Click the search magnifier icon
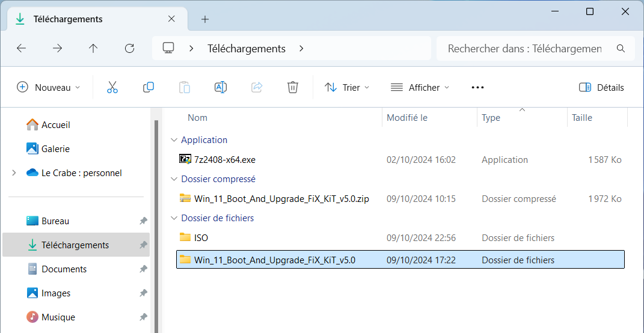The width and height of the screenshot is (644, 333). point(621,49)
